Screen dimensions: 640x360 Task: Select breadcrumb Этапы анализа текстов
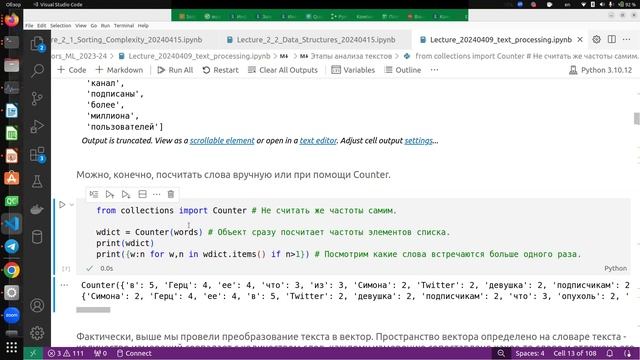346,56
